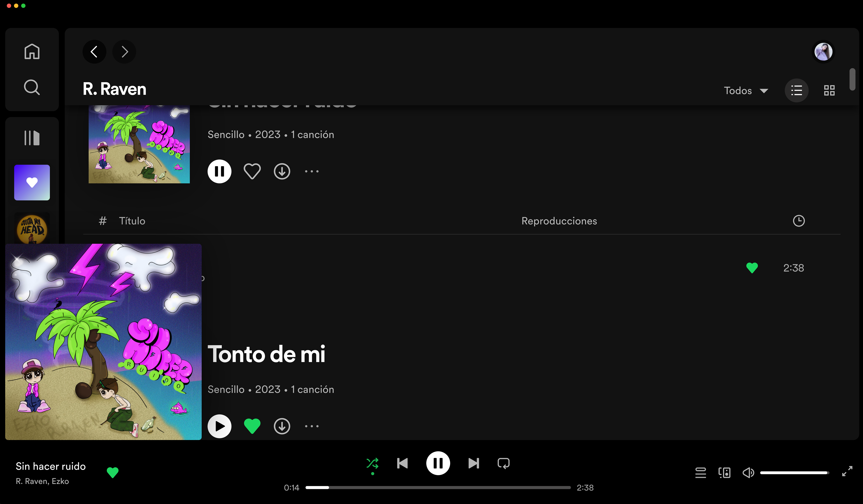The height and width of the screenshot is (504, 863).
Task: Enter full screen player mode
Action: [847, 471]
